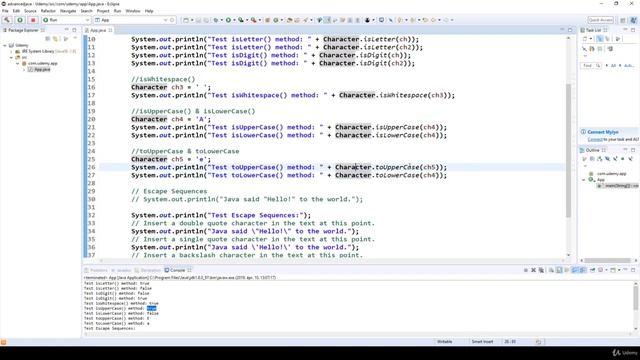The image size is (640, 360).
Task: Toggle Categorized presentation icon in Task List
Action: (x=600, y=39)
